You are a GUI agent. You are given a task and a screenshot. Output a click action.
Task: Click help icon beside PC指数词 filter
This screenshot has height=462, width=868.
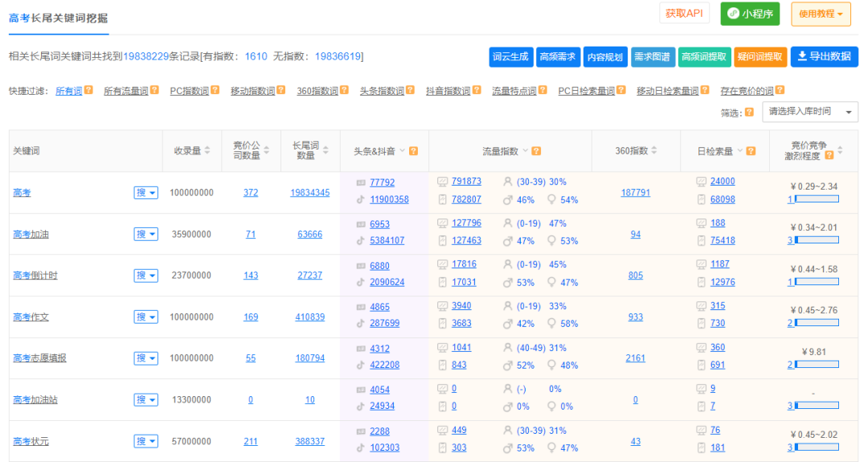pos(215,90)
